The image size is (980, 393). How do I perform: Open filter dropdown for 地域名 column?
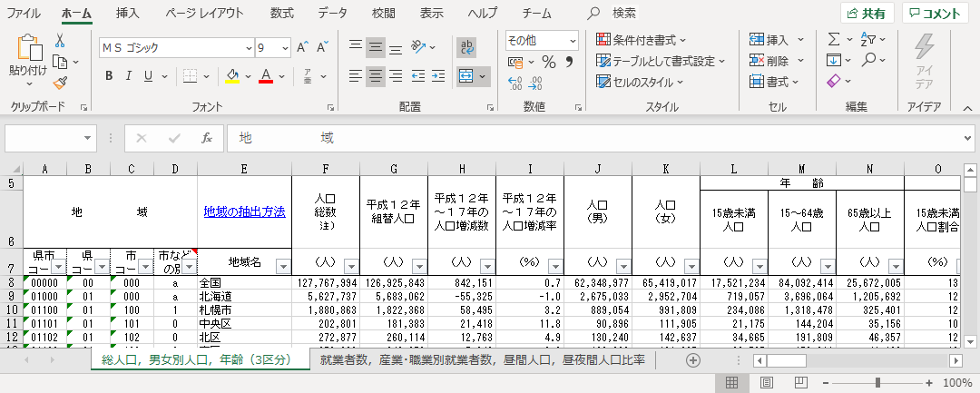point(282,266)
